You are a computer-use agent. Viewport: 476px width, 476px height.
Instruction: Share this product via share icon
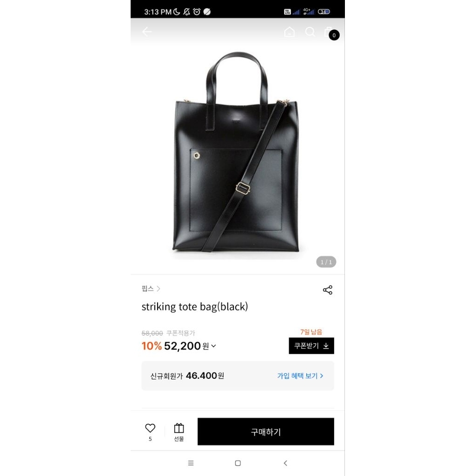coord(327,290)
